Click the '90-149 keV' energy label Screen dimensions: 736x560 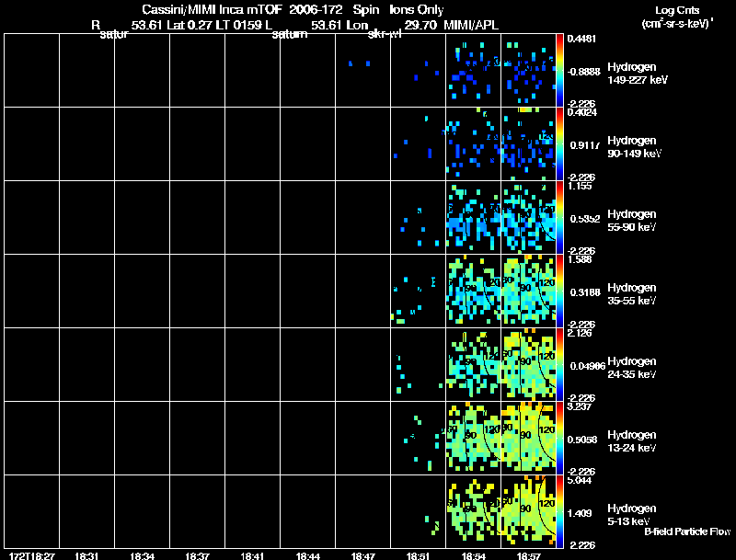[634, 154]
